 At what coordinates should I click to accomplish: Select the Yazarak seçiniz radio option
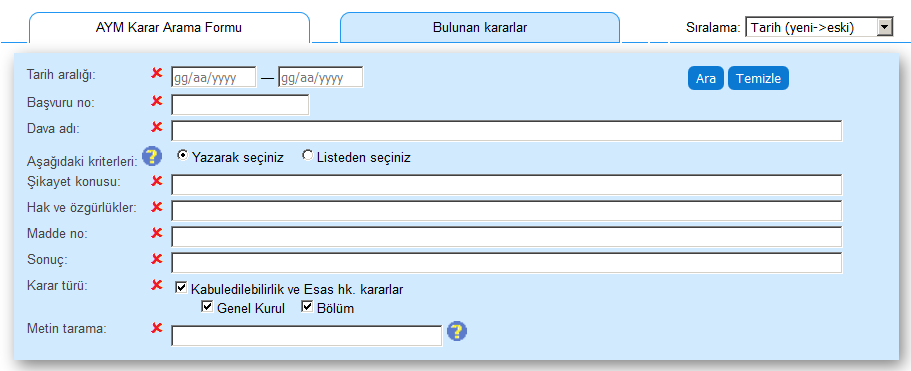[x=182, y=156]
